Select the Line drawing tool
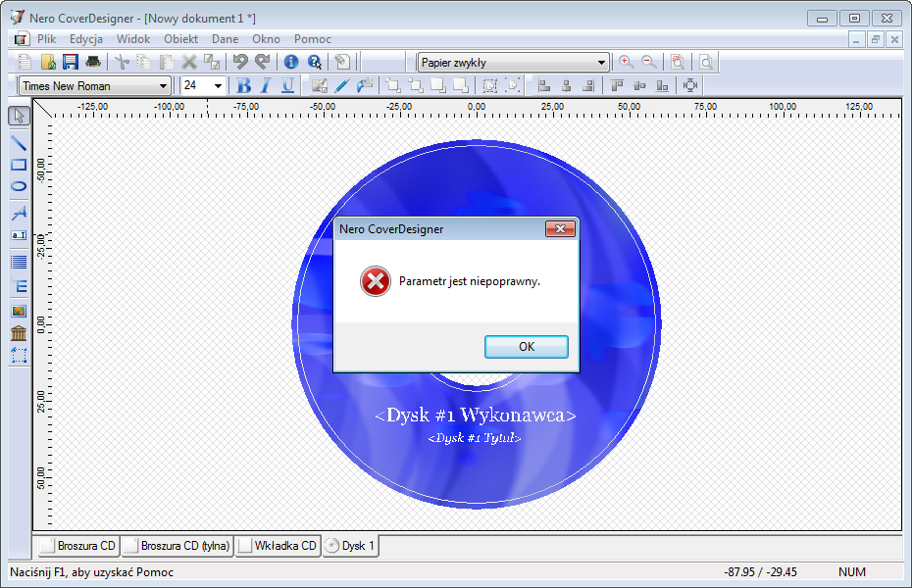Screen dimensions: 912x588 pos(19,142)
